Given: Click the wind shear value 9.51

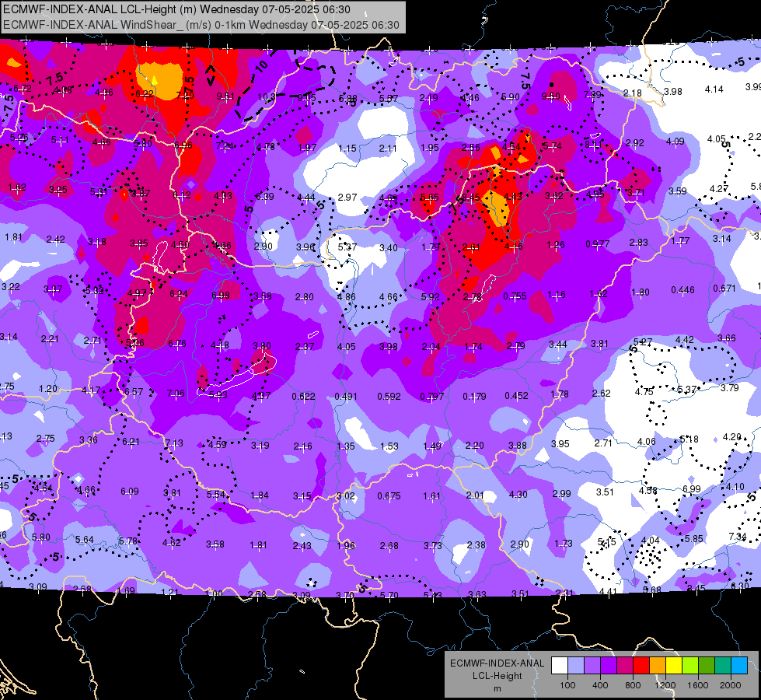Looking at the screenshot, I should pos(225,96).
